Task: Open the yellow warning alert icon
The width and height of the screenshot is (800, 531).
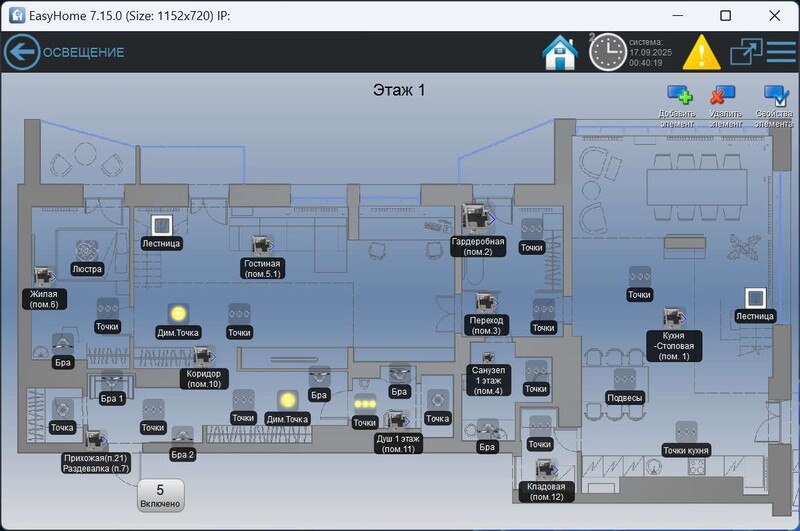Action: 701,52
